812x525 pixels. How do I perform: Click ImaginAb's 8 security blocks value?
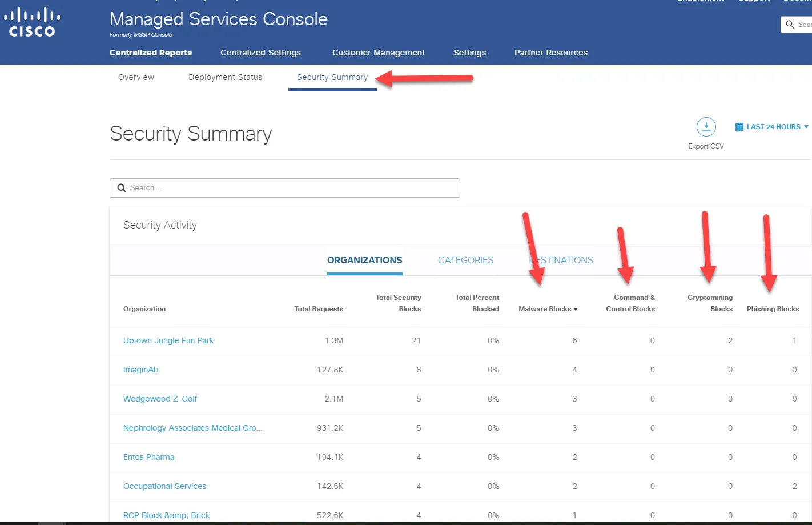pos(419,370)
